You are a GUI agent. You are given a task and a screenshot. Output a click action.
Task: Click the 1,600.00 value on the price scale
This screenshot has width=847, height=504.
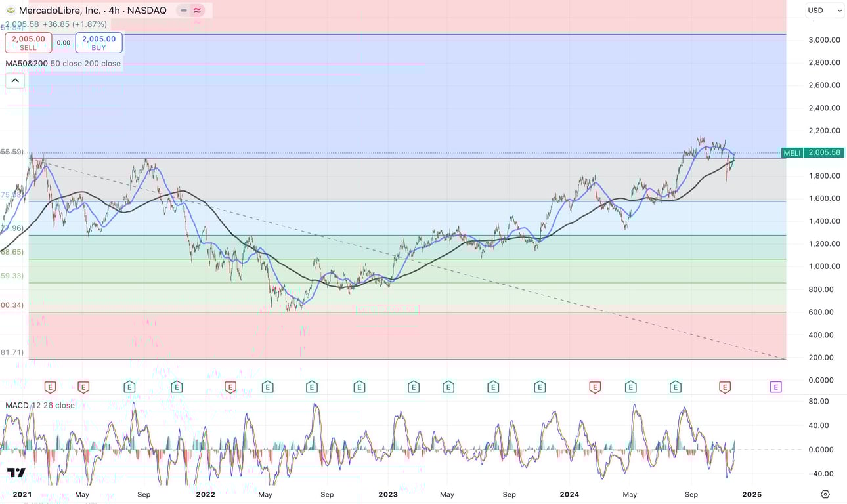(x=824, y=198)
